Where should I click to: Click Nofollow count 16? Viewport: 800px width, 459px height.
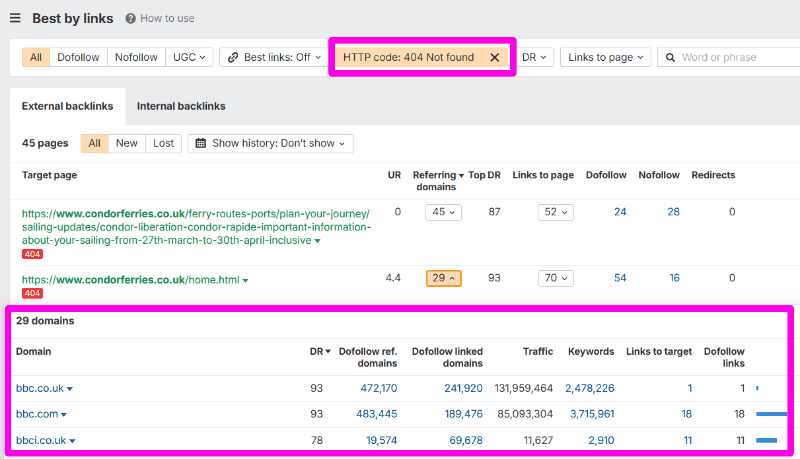point(674,278)
